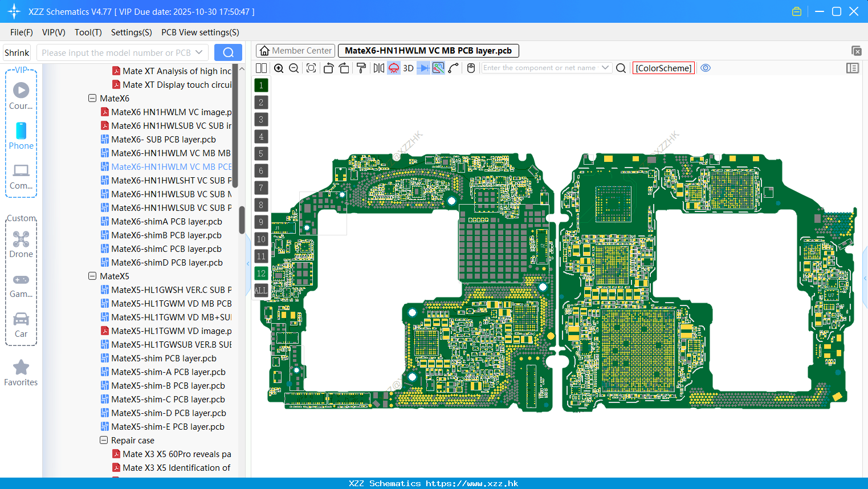This screenshot has height=489, width=868.
Task: Switch to Member Center tab
Action: (x=295, y=51)
